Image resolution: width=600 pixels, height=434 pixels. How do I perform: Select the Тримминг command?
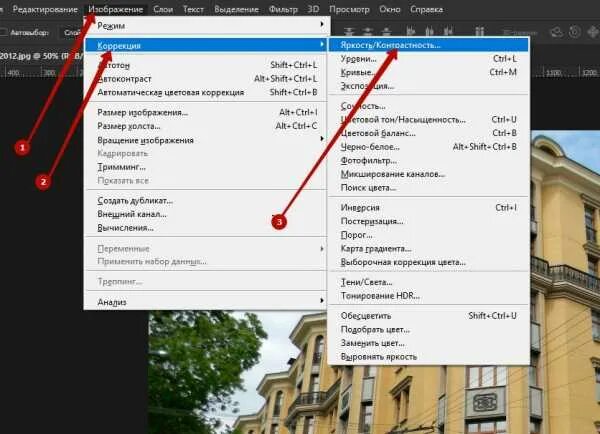205,167
